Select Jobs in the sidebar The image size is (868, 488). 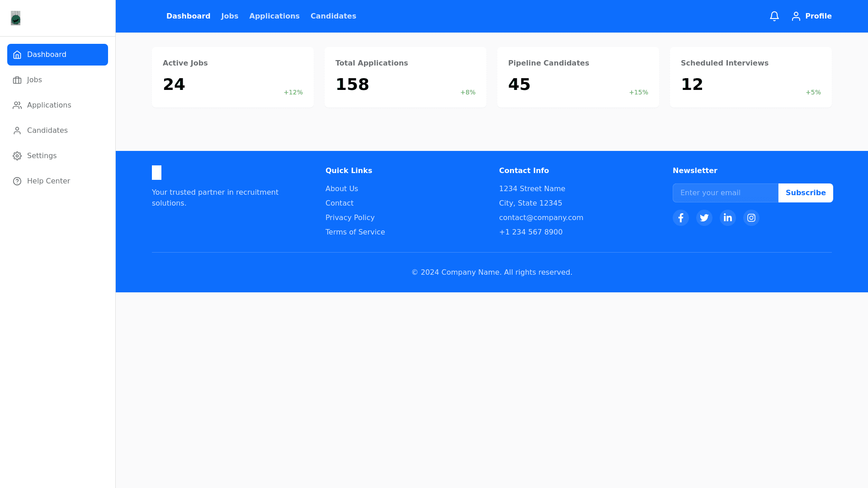[x=34, y=80]
